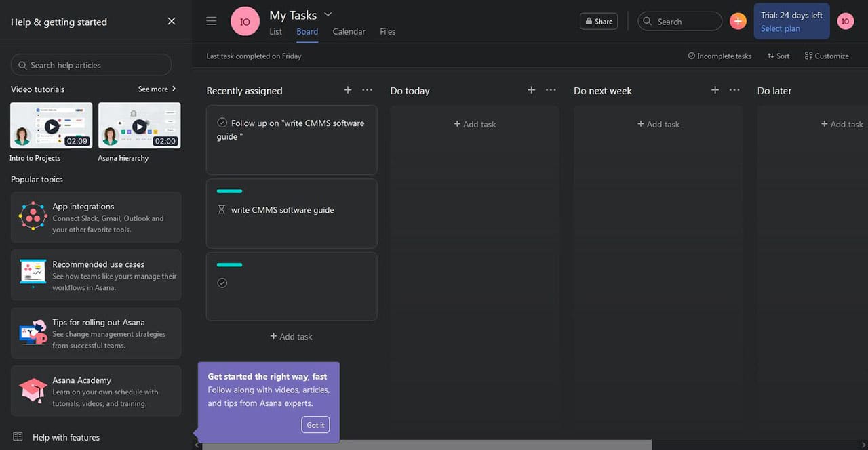The height and width of the screenshot is (450, 868).
Task: Click Add task in Do next week column
Action: (658, 124)
